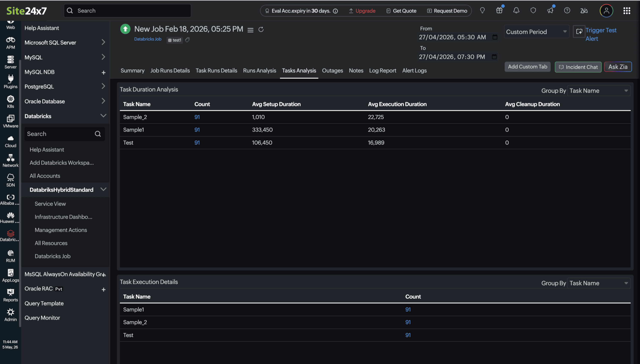Viewport: 640px width, 364px height.
Task: Click the Add Custom Tab button
Action: click(527, 66)
